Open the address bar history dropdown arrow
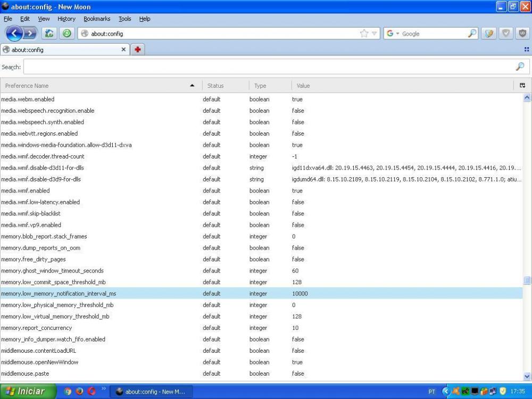This screenshot has width=532, height=399. pos(375,34)
